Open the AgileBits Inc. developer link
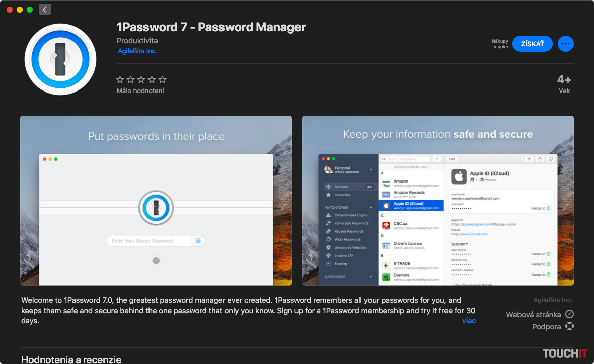The height and width of the screenshot is (364, 594). 137,51
